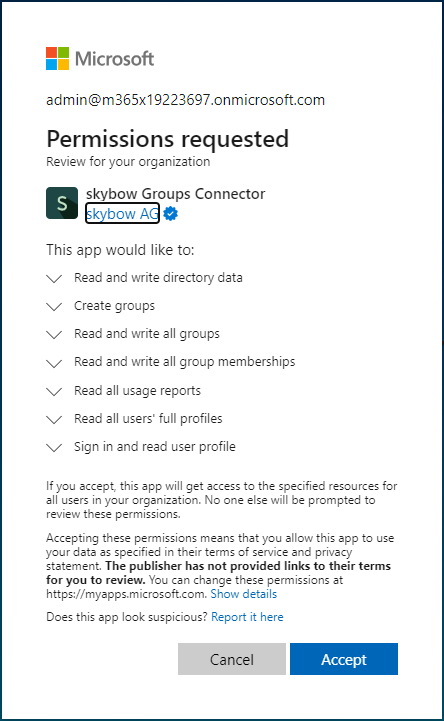Screen dimensions: 444x721
Task: Expand Read and write directory data chevron
Action: tap(54, 278)
